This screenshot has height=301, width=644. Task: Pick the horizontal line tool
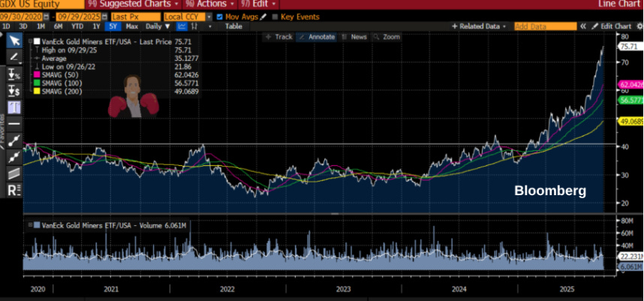pyautogui.click(x=14, y=124)
